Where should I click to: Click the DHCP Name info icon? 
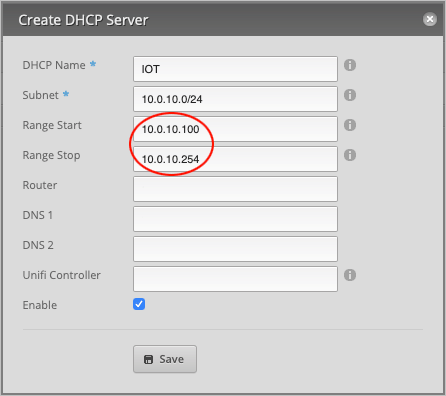[350, 65]
